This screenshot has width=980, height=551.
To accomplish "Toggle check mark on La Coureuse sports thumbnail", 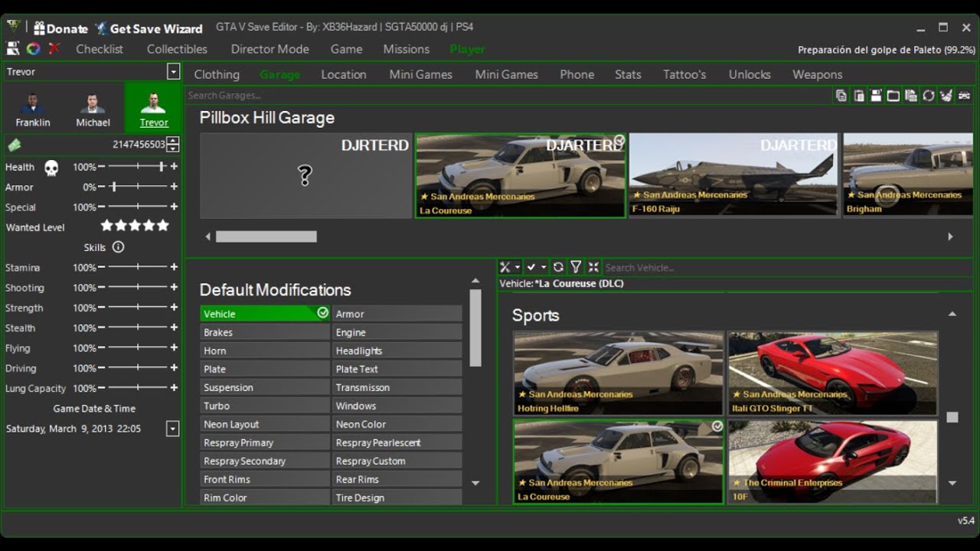I will click(717, 426).
